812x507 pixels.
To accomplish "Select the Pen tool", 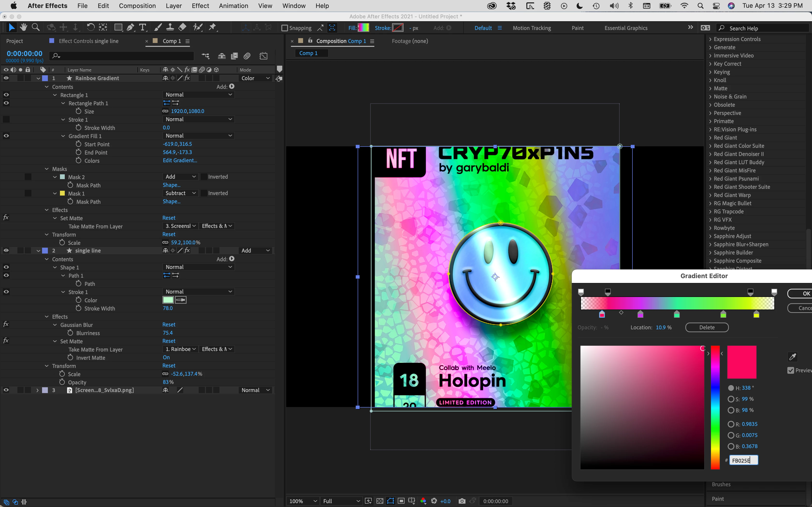I will (x=130, y=28).
